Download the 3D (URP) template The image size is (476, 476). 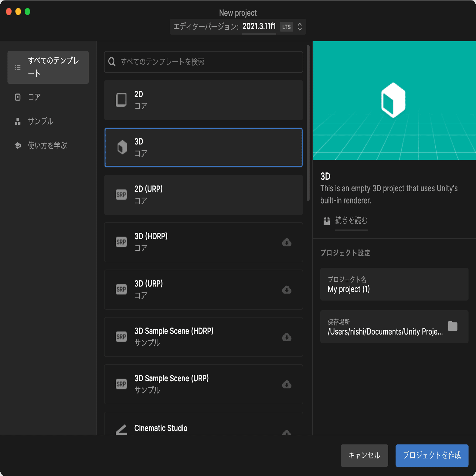pos(287,290)
